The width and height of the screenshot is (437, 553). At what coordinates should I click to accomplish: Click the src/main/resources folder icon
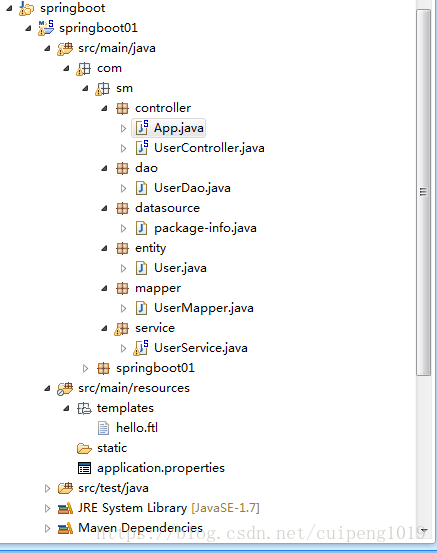point(65,389)
